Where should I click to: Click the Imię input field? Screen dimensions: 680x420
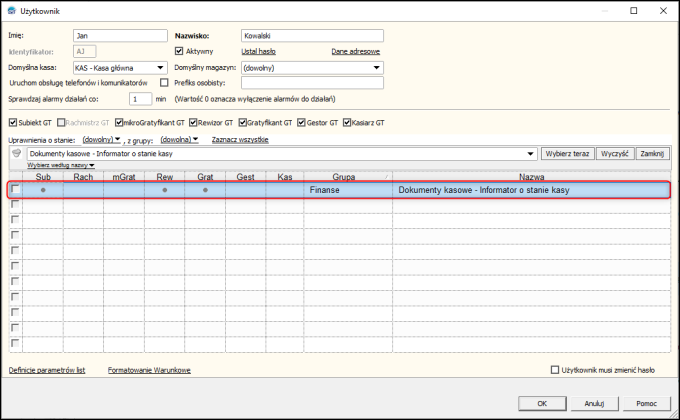[x=120, y=36]
